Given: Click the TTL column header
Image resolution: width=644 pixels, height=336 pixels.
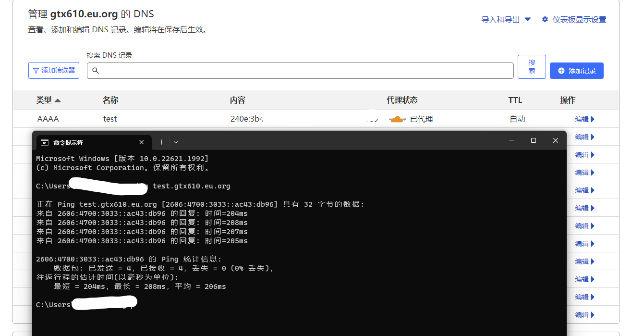Looking at the screenshot, I should tap(515, 100).
